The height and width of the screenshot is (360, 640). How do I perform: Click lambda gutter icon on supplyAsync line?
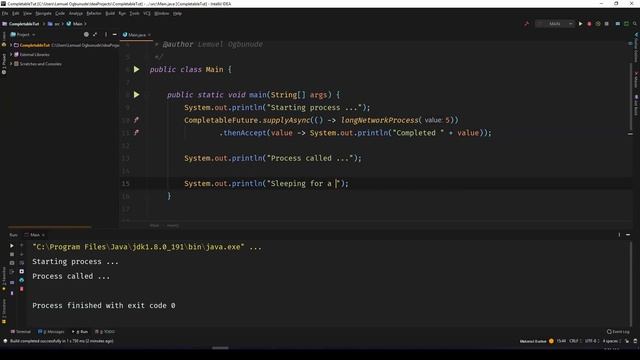coord(136,120)
